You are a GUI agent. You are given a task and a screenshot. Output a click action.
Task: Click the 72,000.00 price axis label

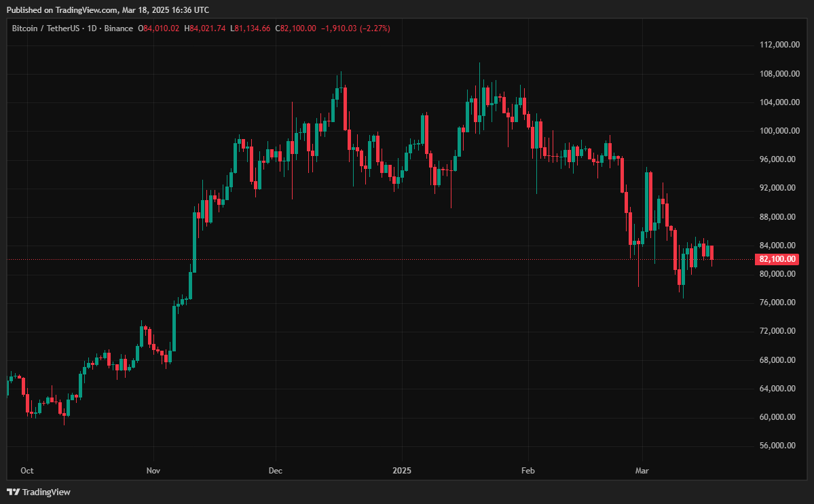(777, 331)
